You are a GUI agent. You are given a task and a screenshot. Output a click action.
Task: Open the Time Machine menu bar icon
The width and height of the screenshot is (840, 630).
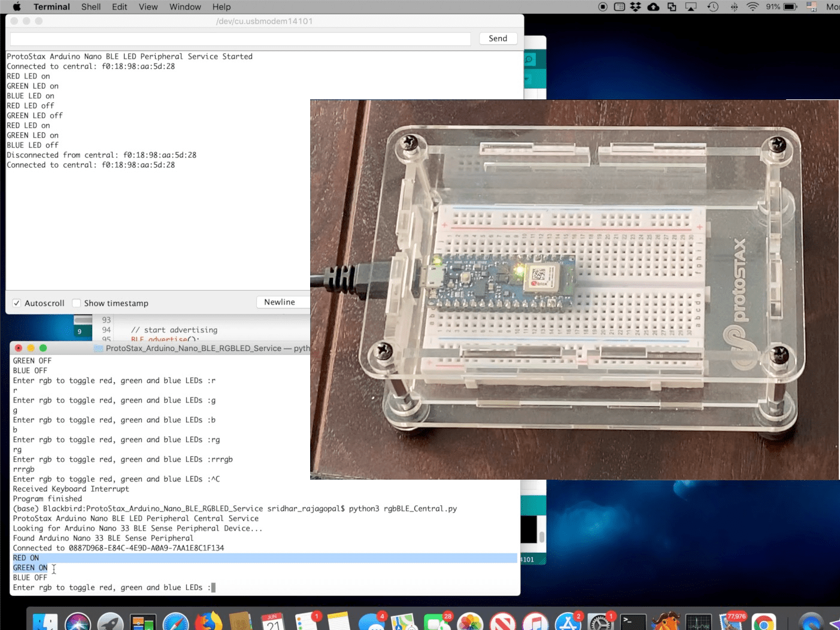click(712, 7)
